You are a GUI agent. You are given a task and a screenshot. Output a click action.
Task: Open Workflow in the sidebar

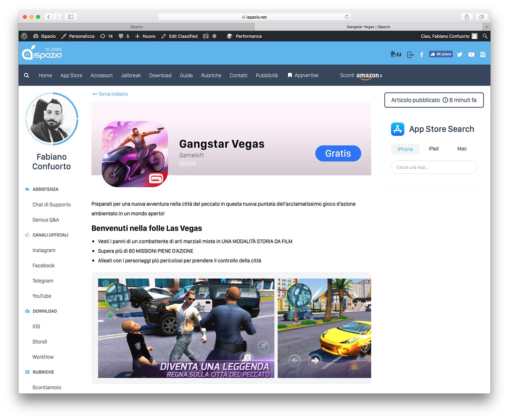[43, 357]
